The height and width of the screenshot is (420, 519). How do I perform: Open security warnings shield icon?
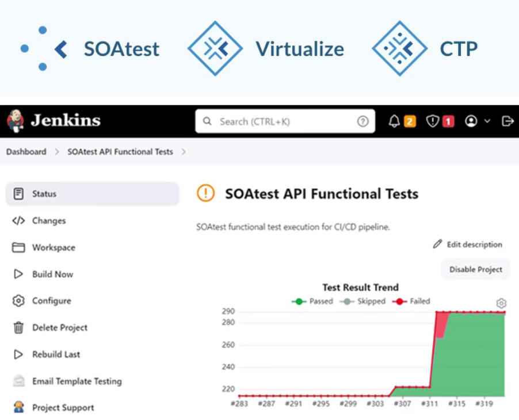(x=432, y=121)
